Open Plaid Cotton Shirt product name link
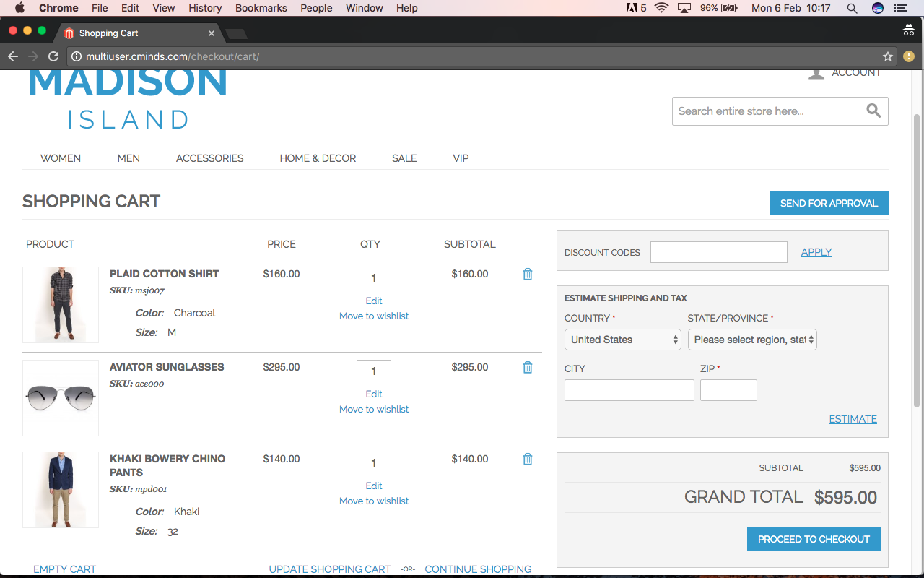Screen dimensions: 924x578 pyautogui.click(x=164, y=274)
